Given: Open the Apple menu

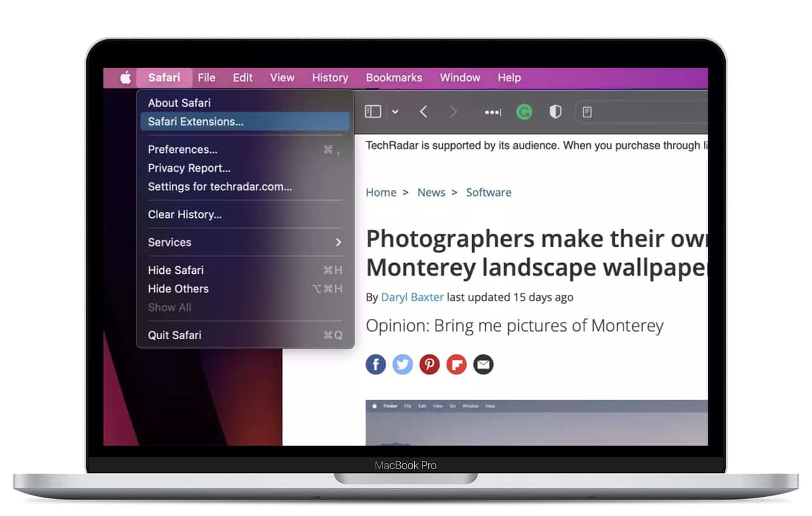Looking at the screenshot, I should pos(126,77).
